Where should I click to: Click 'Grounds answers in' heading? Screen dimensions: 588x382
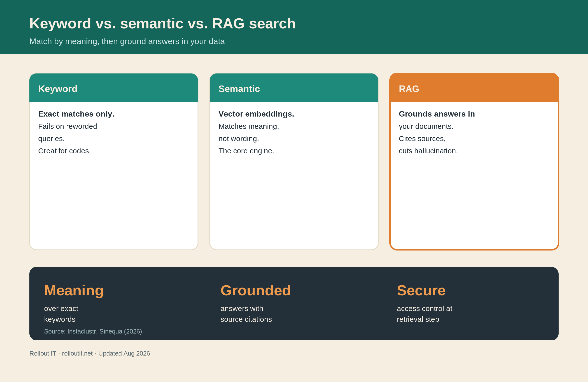click(x=437, y=114)
